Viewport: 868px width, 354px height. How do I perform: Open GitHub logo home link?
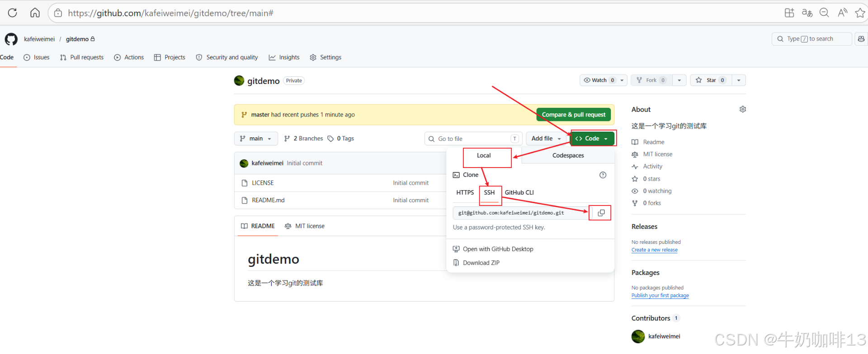point(11,39)
